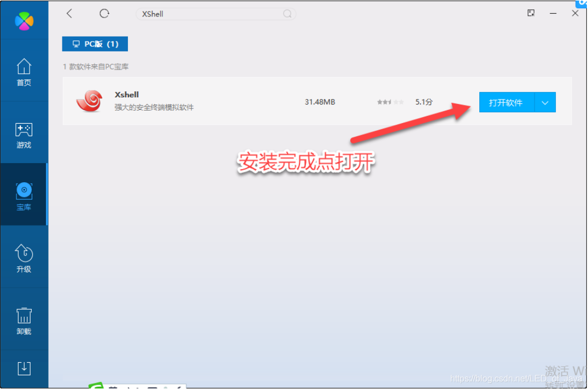Go to the 首页 home section
Viewport: 588px width, 389px height.
pos(24,72)
